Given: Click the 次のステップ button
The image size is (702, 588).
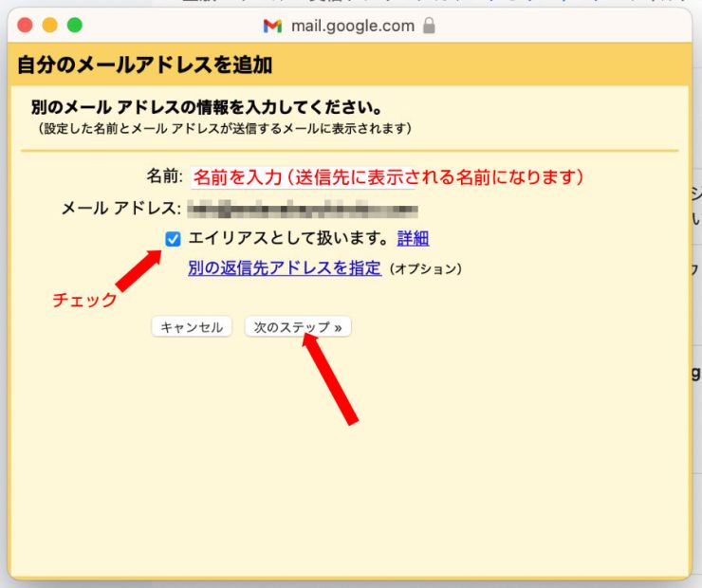Looking at the screenshot, I should tap(298, 327).
